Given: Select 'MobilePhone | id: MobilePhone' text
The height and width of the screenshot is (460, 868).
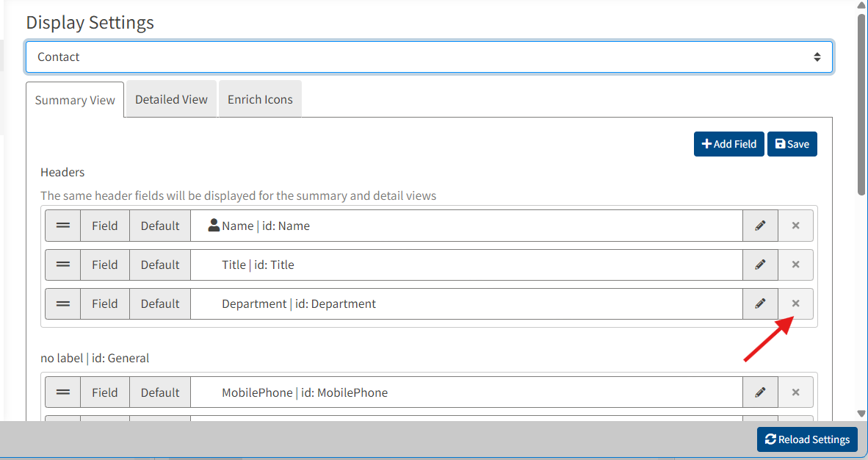Looking at the screenshot, I should click(305, 392).
